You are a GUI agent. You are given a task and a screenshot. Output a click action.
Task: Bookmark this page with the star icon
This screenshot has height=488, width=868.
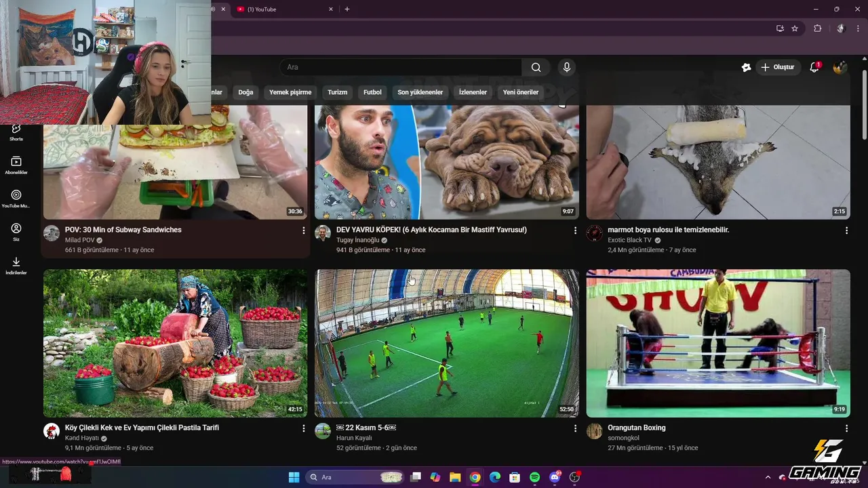click(x=795, y=28)
